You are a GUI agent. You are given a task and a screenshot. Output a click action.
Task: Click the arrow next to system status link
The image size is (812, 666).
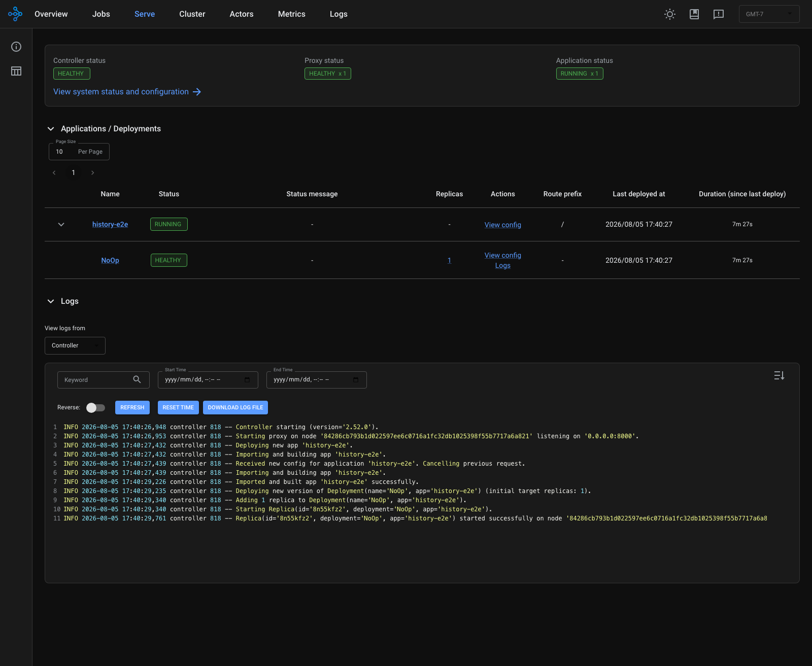coord(197,92)
